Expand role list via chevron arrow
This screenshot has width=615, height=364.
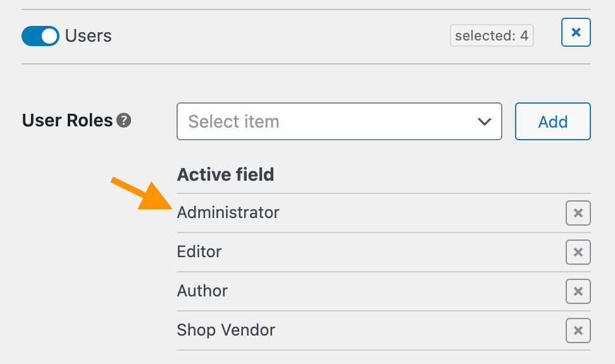pos(485,121)
